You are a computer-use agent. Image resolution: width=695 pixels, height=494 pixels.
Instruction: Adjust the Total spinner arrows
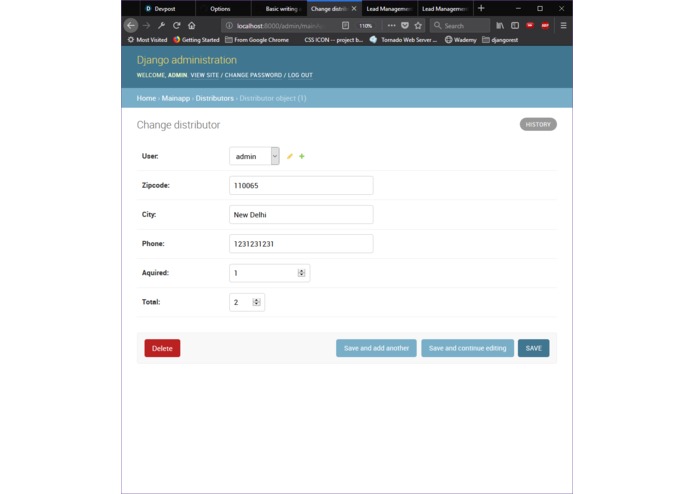click(256, 302)
